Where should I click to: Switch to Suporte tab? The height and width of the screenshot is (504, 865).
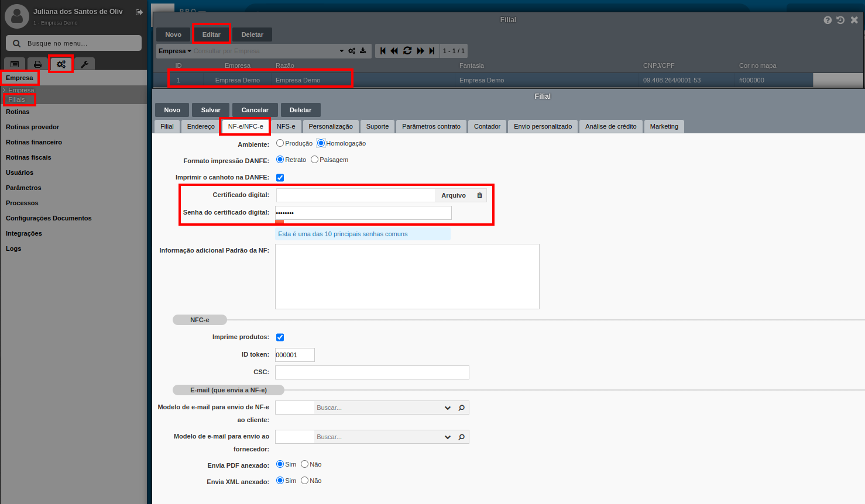pyautogui.click(x=377, y=126)
